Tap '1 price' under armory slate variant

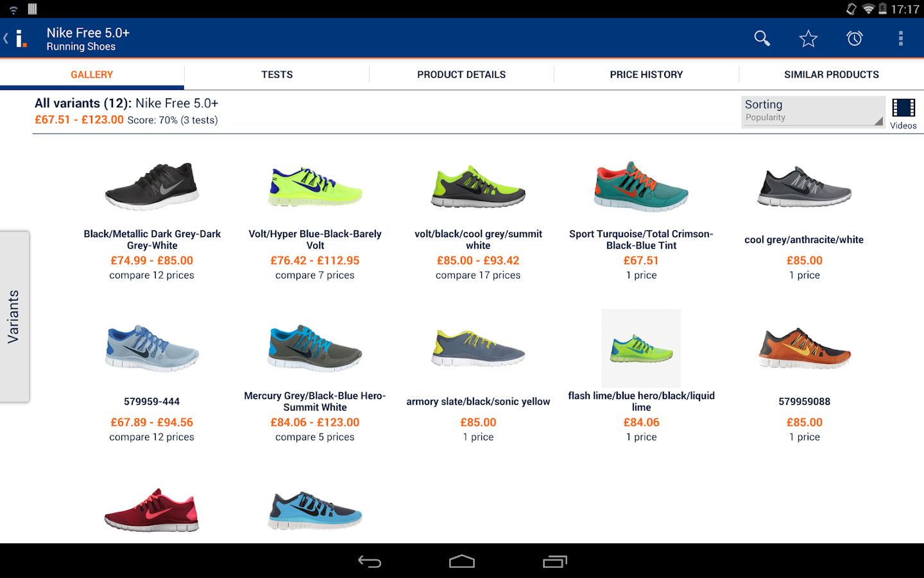tap(478, 437)
